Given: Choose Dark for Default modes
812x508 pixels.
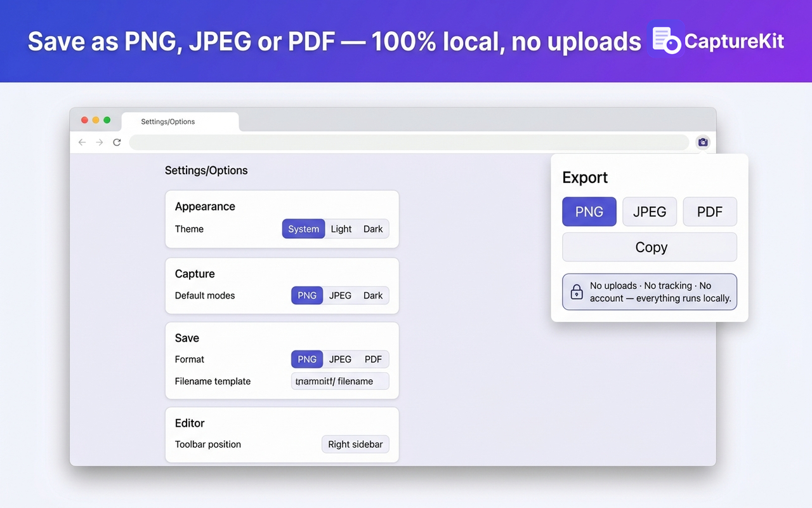Looking at the screenshot, I should (373, 295).
